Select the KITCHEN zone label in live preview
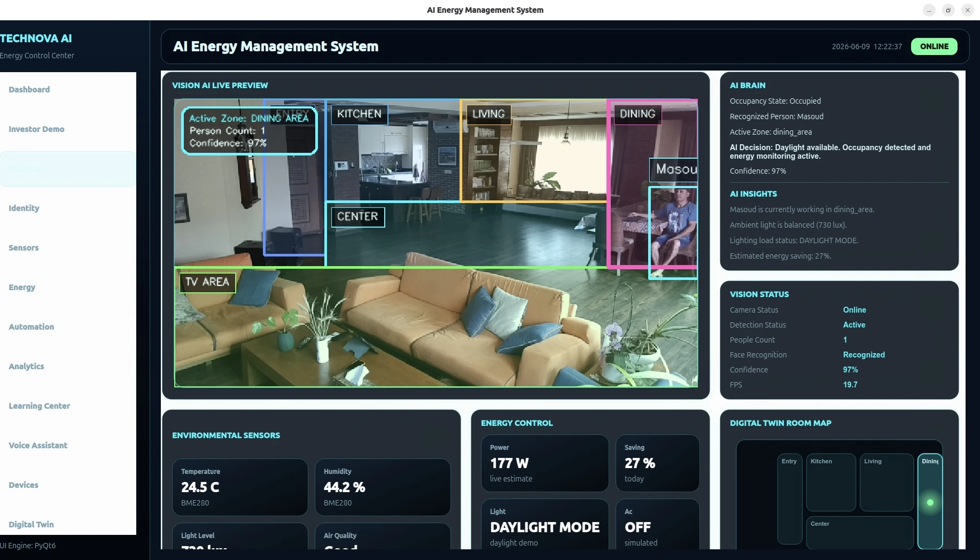The height and width of the screenshot is (560, 980). 359,114
